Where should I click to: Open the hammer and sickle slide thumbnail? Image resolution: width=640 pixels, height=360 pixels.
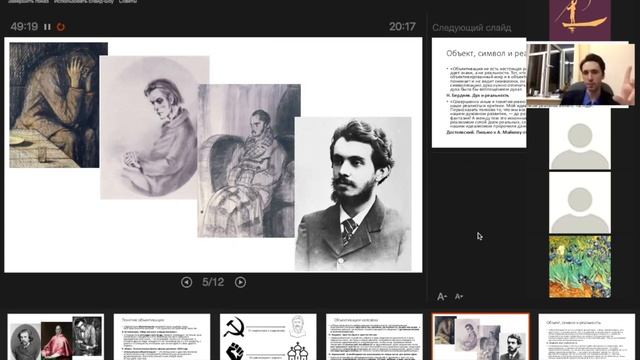[x=268, y=337]
